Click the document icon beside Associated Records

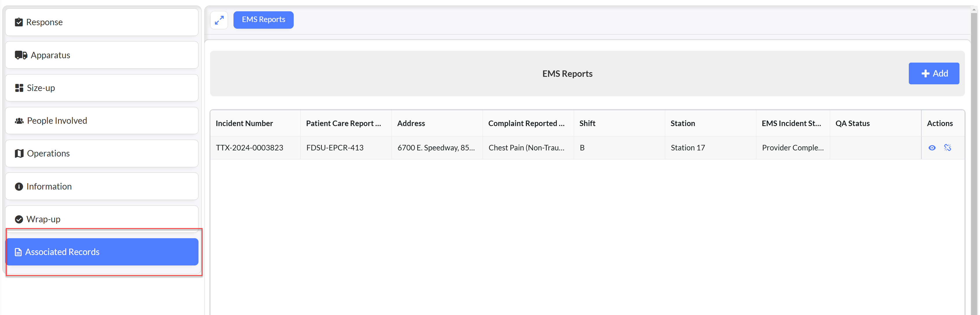[x=18, y=252]
